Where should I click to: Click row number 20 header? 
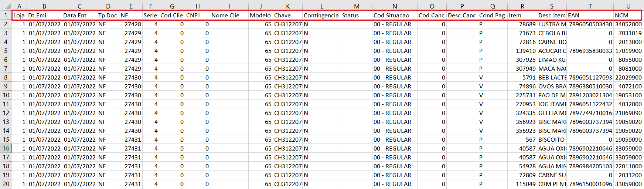pyautogui.click(x=6, y=184)
